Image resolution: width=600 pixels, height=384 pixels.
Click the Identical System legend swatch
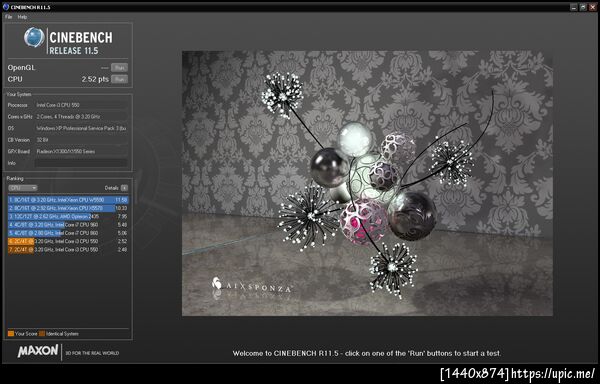[x=42, y=334]
